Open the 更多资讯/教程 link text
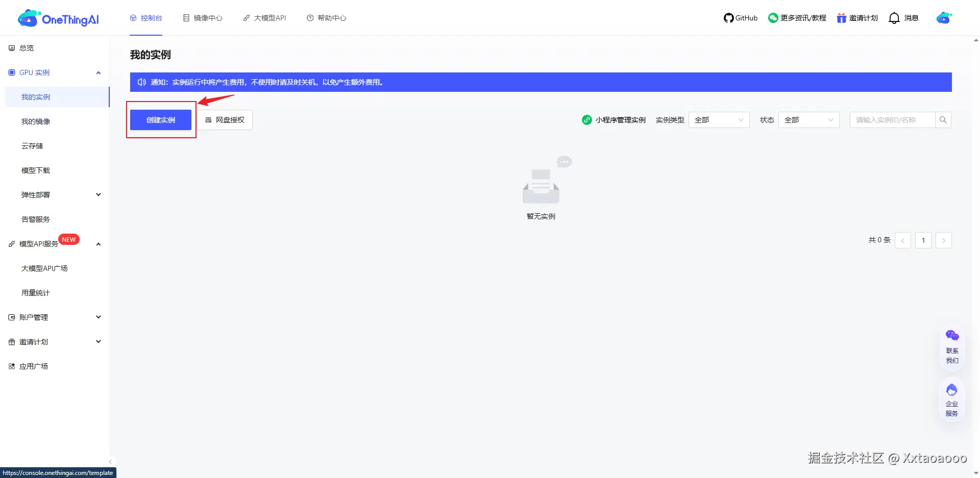Screen dimensions: 980x478 (803, 18)
